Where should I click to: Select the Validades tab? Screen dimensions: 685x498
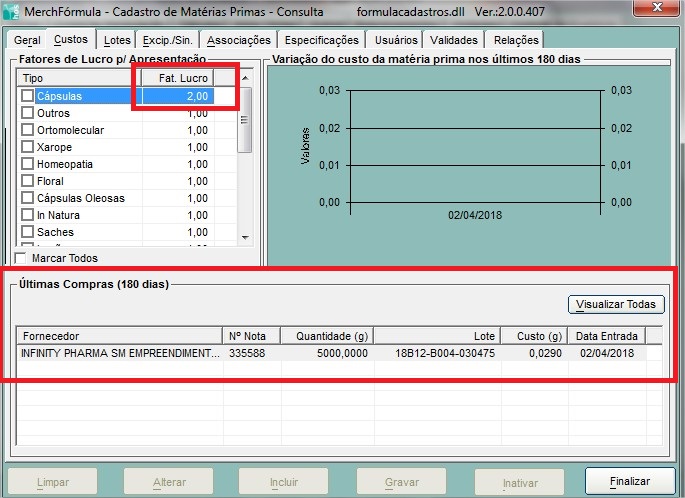[454, 40]
